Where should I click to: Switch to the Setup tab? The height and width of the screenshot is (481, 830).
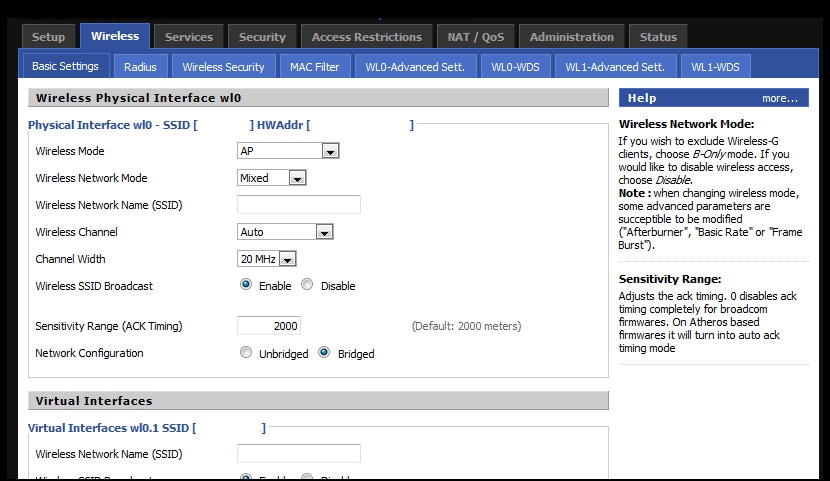[x=48, y=37]
